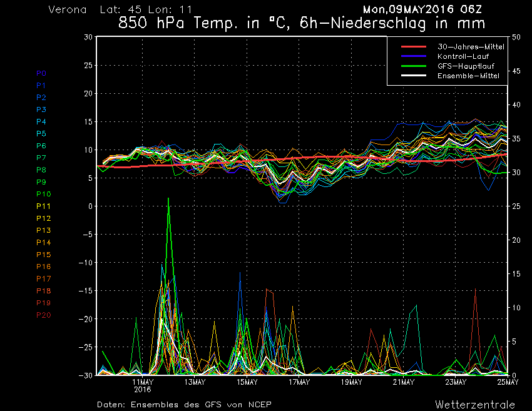Click the tallest green precipitation peak
The height and width of the screenshot is (411, 532).
[168, 199]
